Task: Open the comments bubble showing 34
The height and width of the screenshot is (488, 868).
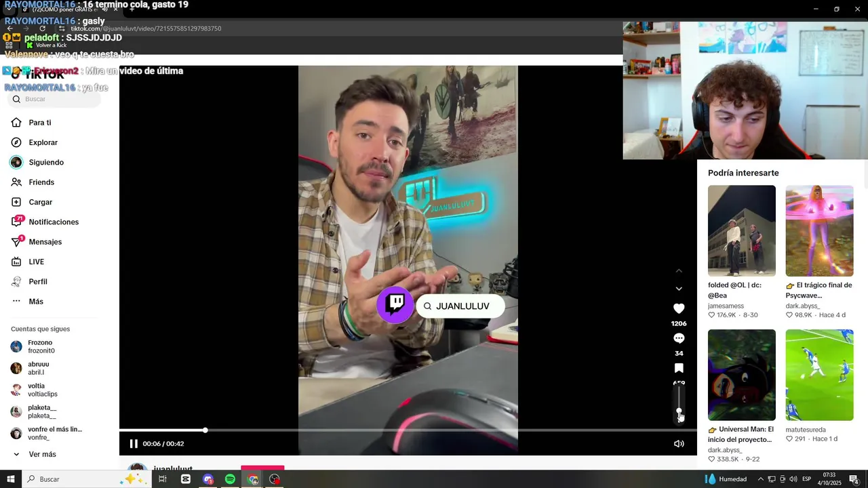Action: (679, 338)
